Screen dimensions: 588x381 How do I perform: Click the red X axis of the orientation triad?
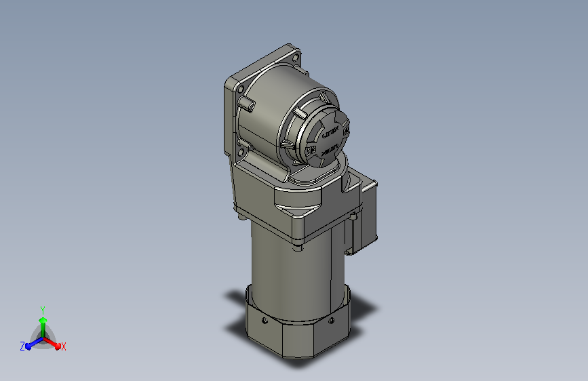click(x=53, y=343)
